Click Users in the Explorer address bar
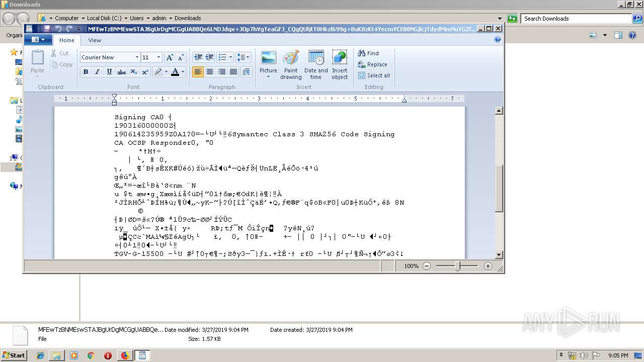 (x=136, y=18)
